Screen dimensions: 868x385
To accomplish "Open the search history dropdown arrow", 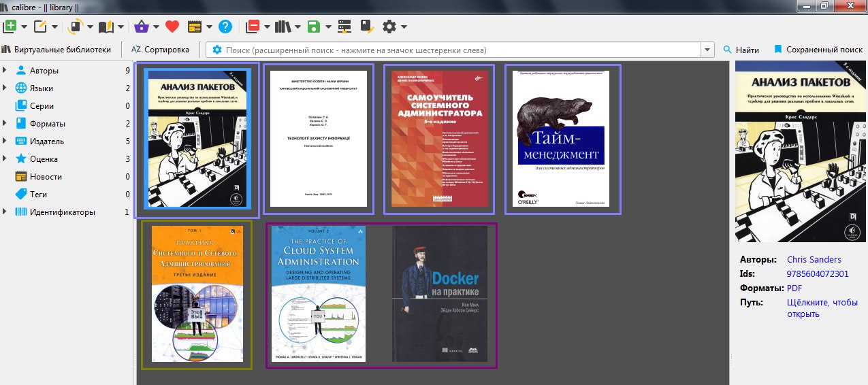I will 708,50.
